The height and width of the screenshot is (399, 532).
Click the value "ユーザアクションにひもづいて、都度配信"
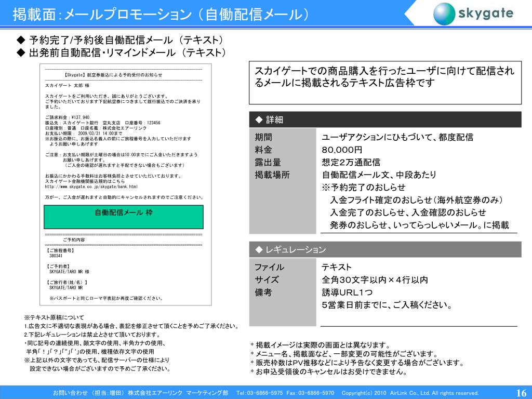pyautogui.click(x=397, y=137)
